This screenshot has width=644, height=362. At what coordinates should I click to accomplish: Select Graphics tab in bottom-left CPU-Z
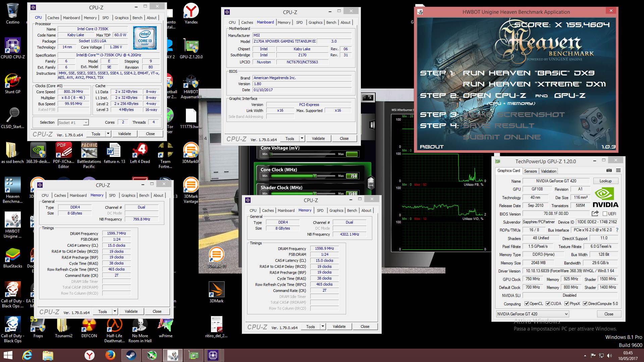point(128,195)
